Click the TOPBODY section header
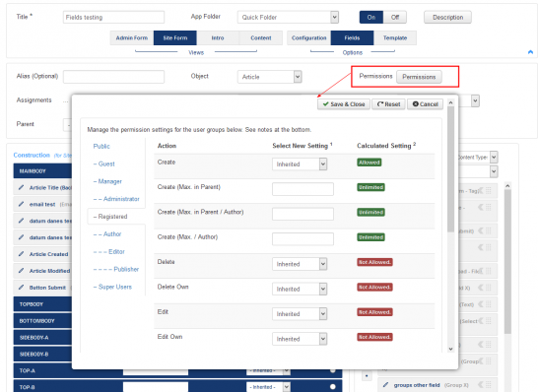 click(42, 304)
